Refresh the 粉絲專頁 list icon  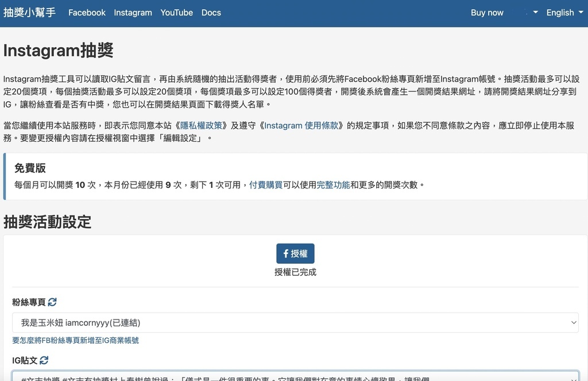pyautogui.click(x=52, y=302)
